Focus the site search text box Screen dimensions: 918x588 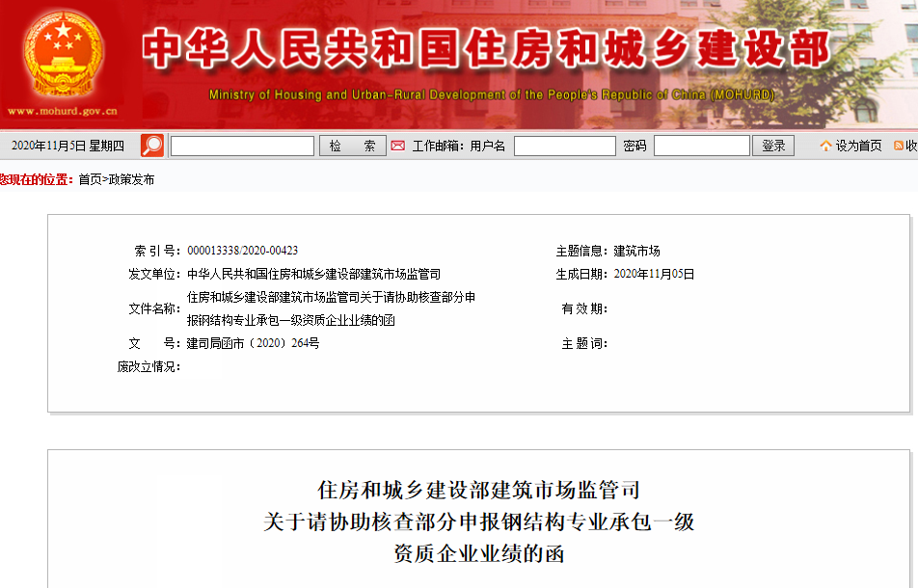pos(242,147)
